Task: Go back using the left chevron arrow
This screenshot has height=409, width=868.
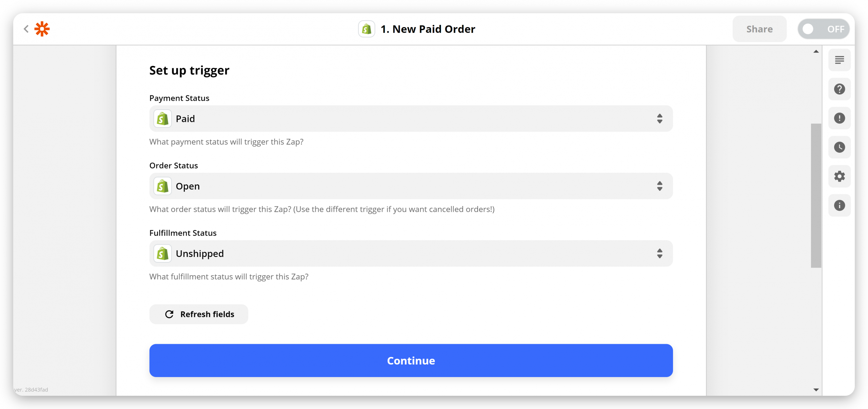Action: click(x=26, y=29)
